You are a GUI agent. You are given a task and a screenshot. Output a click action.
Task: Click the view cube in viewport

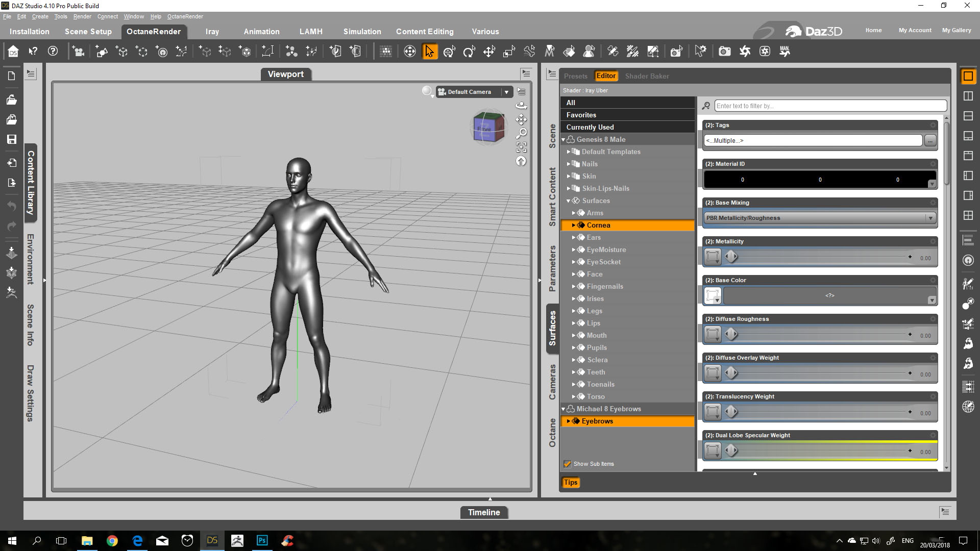(x=488, y=128)
